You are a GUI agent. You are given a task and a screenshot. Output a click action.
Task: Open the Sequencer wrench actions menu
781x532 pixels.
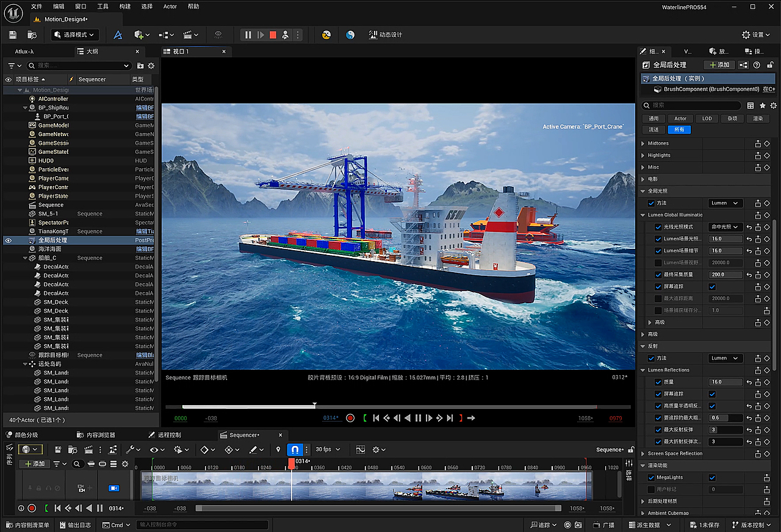click(132, 450)
